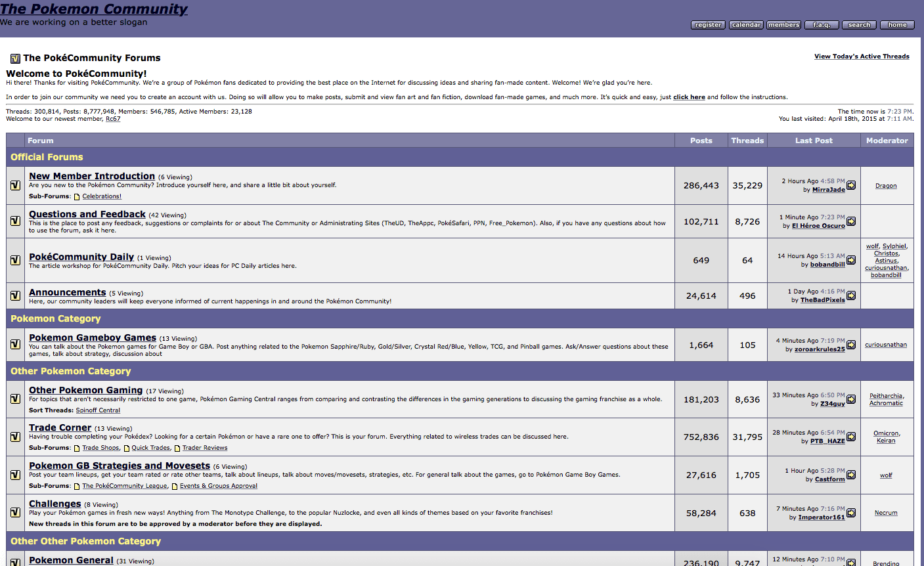Open Other Other Pokemon Category header
This screenshot has height=566, width=924.
click(85, 541)
